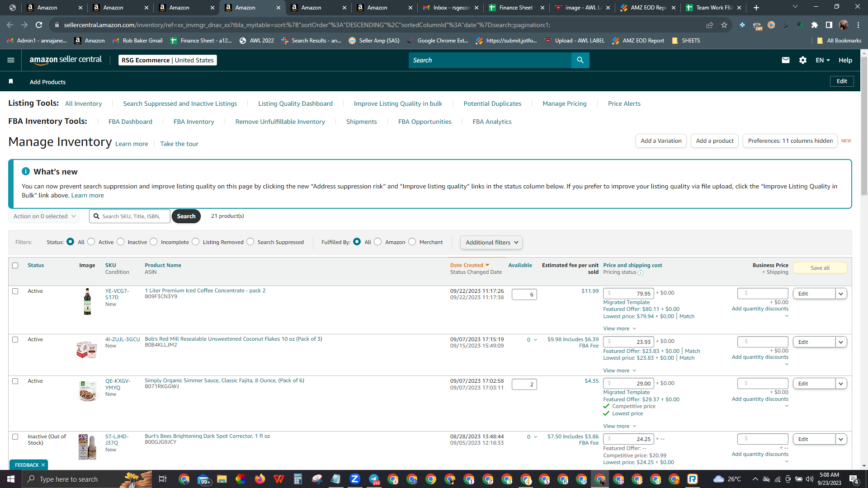Open Edit dropdown arrow for Simmer Sauce row
Screen dimensions: 868x488
point(841,384)
